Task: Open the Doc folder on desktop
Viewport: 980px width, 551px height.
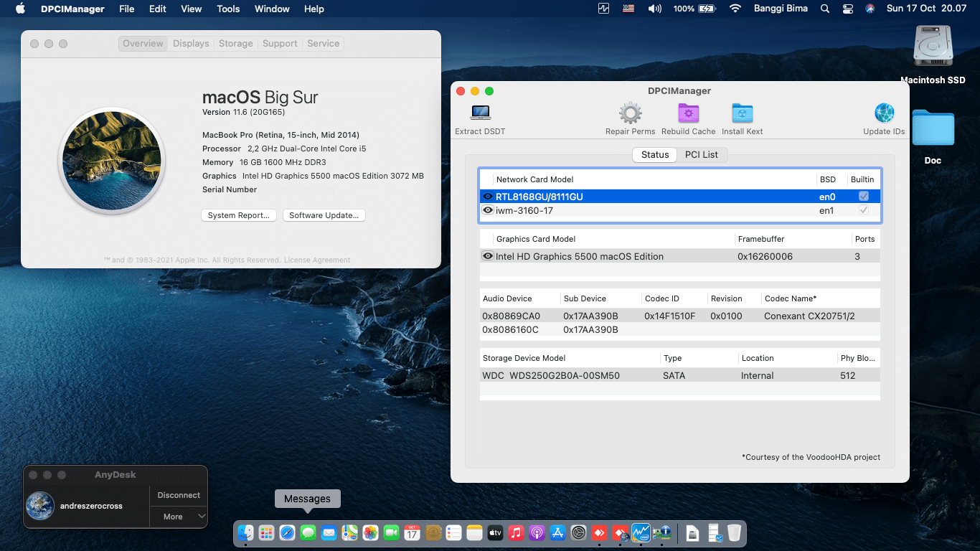Action: click(x=933, y=136)
